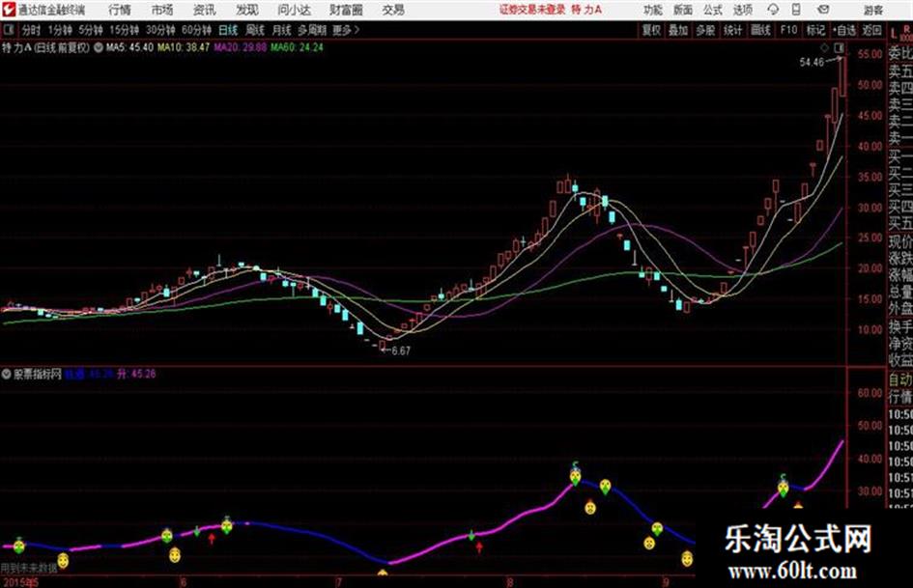The width and height of the screenshot is (913, 588).
Task: Click the 特力A (日线 前复权) chart title
Action: coord(46,47)
